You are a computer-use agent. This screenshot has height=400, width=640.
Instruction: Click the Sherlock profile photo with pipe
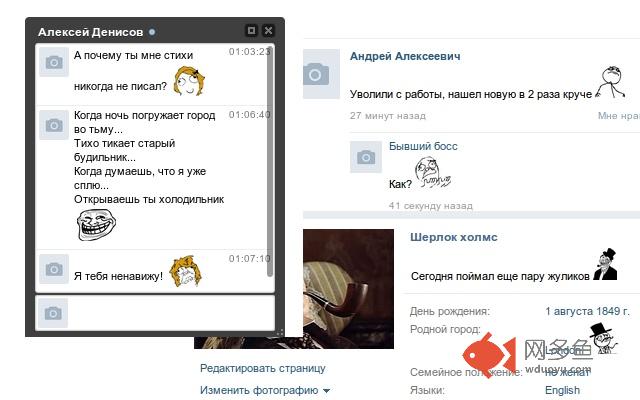(348, 289)
